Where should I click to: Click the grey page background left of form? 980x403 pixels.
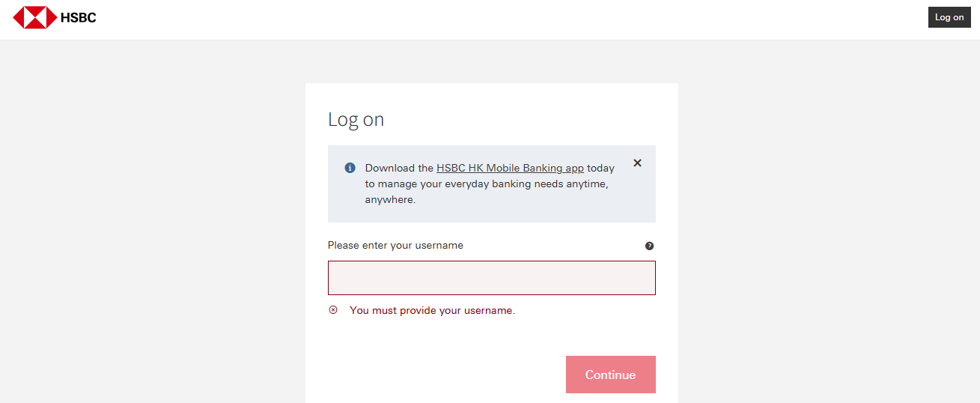[150, 225]
